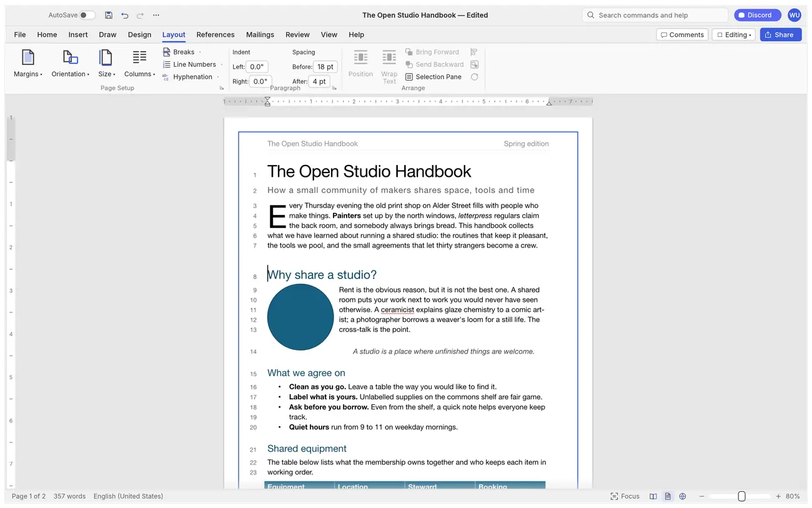This screenshot has width=812, height=508.
Task: Open the Page Setup dialog launcher
Action: point(222,88)
